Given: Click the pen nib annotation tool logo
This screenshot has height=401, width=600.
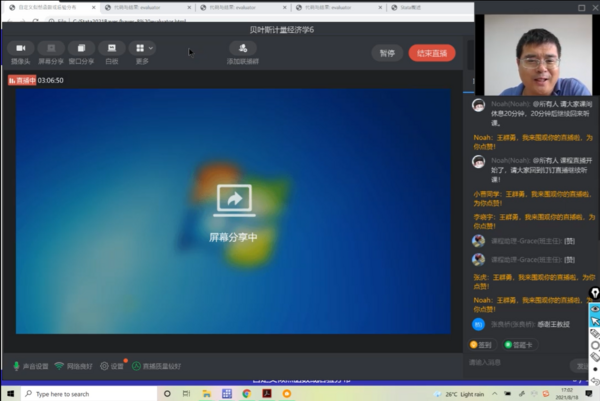Looking at the screenshot, I should click(595, 293).
